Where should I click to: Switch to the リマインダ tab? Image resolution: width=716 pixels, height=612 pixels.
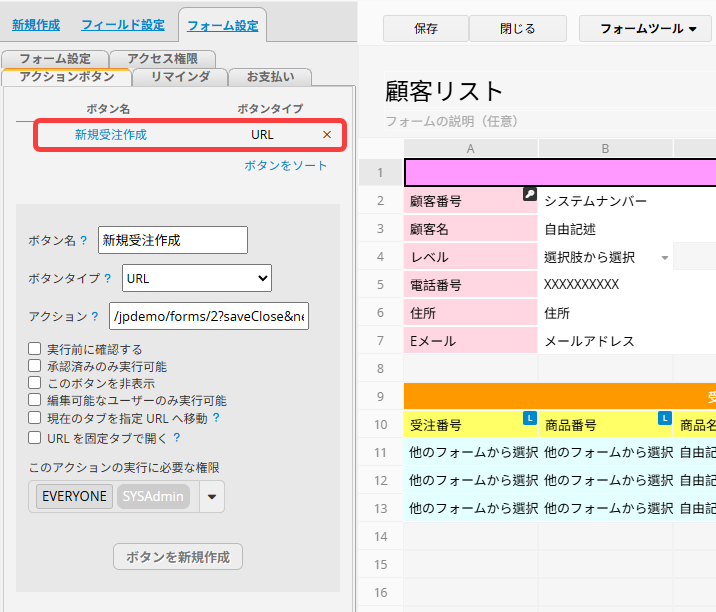coord(180,76)
